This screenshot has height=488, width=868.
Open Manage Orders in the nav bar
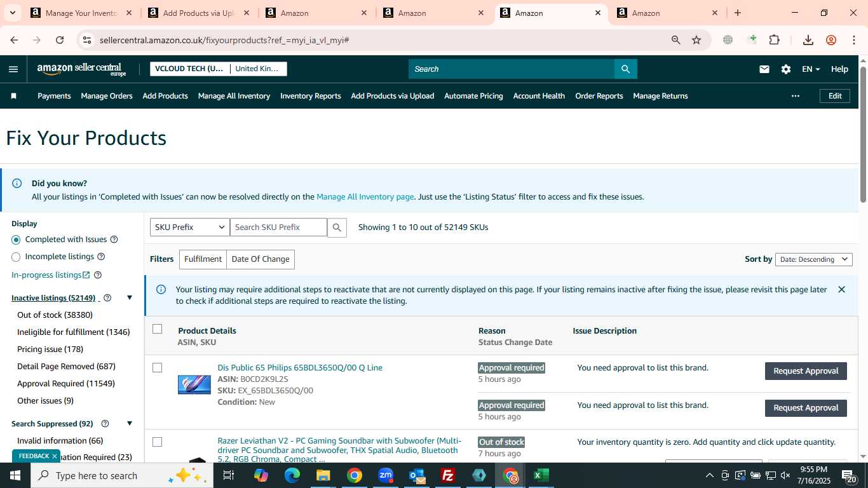[107, 96]
